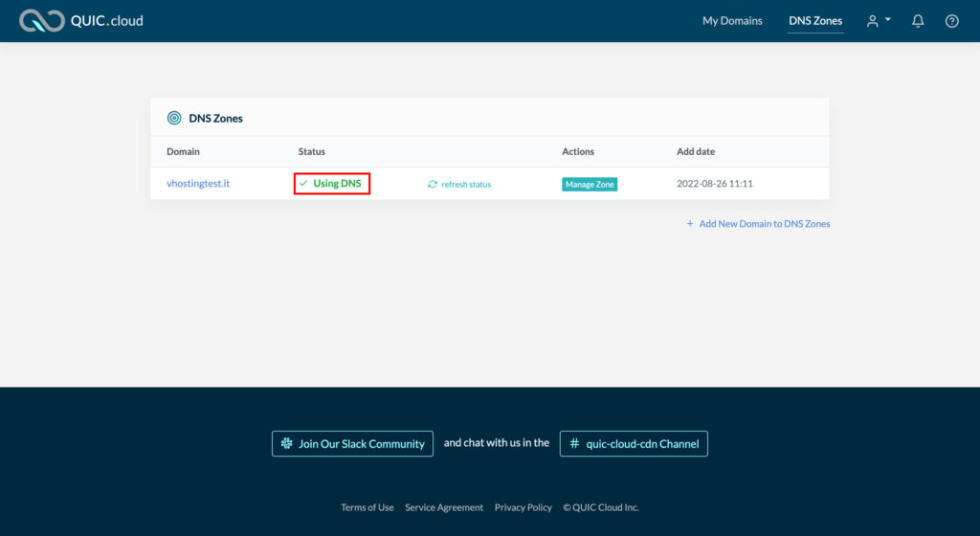Open the Service Agreement link
The width and height of the screenshot is (980, 536).
pos(444,507)
